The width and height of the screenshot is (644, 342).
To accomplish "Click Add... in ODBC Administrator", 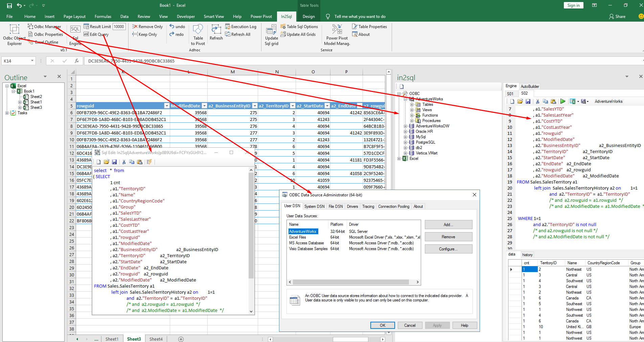I will (448, 224).
